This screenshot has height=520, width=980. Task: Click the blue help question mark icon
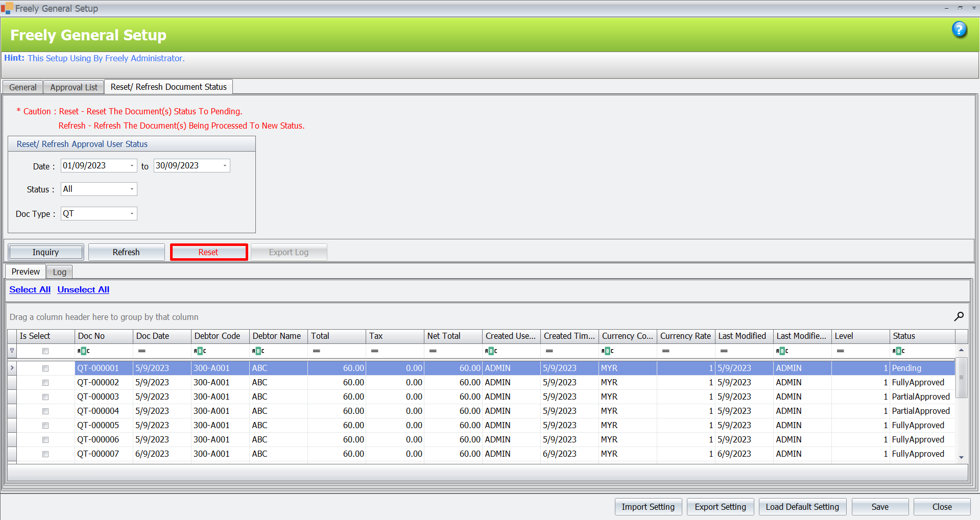point(959,30)
